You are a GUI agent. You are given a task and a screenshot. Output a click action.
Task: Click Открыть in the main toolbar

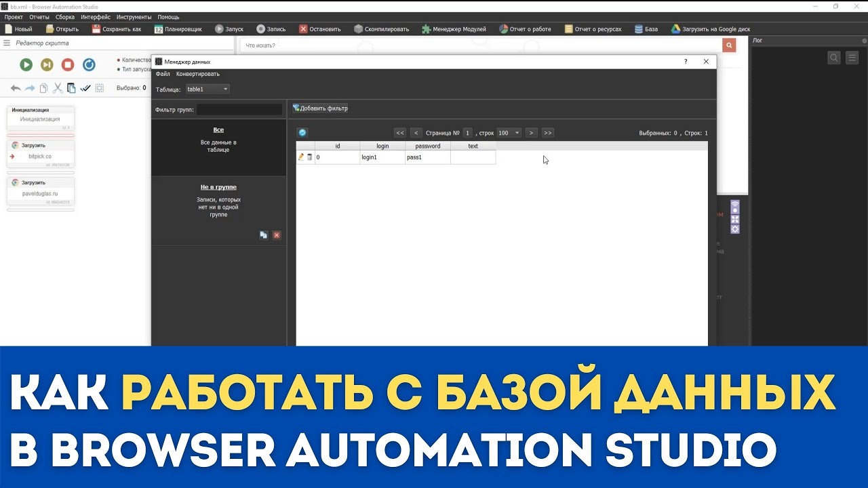tap(62, 29)
